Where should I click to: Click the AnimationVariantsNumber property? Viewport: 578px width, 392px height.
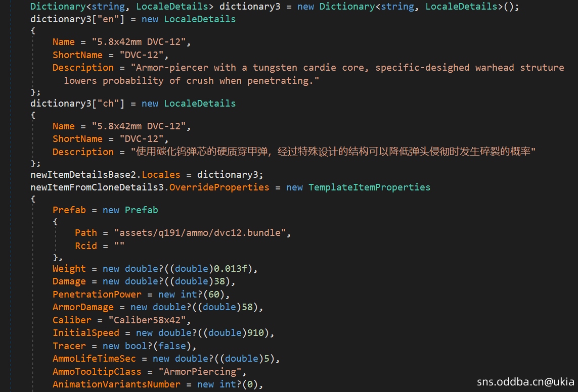tap(116, 384)
